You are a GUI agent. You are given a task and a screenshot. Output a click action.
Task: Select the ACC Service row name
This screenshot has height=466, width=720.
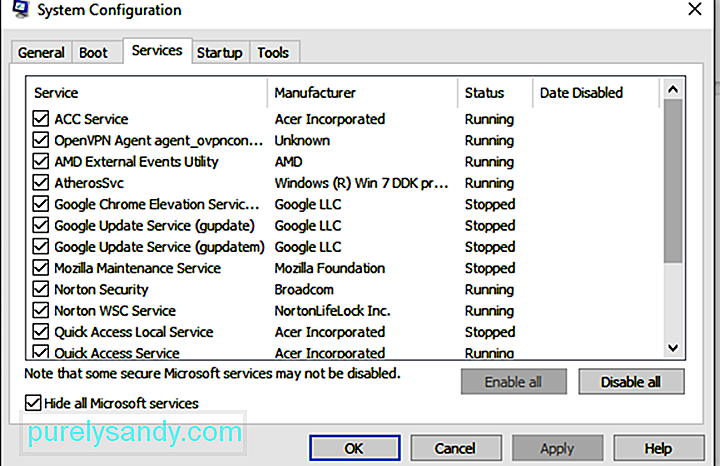click(x=91, y=119)
